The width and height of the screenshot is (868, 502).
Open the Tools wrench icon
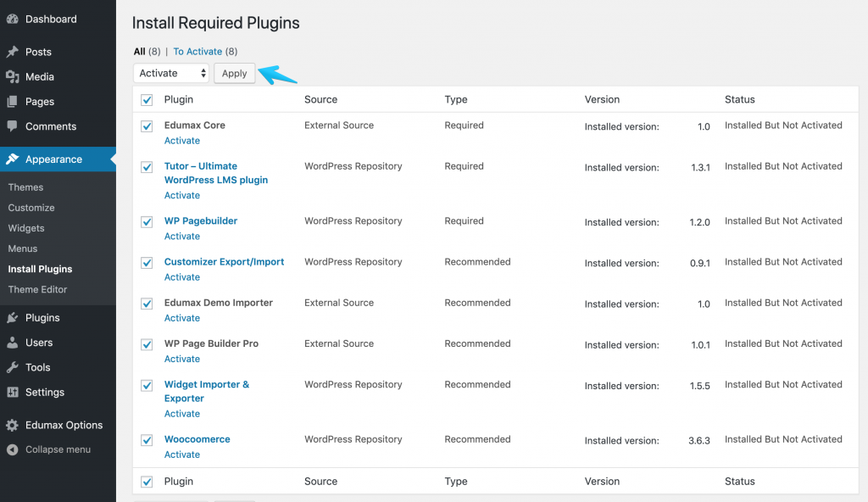click(x=12, y=367)
